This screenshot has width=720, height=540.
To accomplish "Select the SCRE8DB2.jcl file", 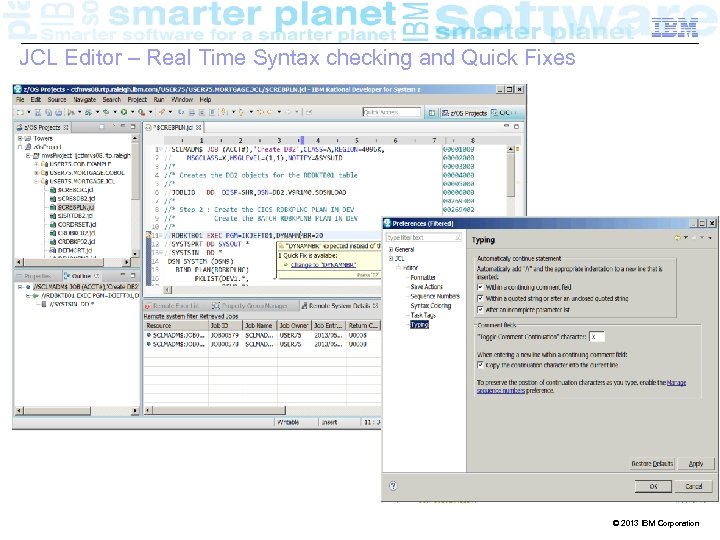I will click(x=76, y=199).
